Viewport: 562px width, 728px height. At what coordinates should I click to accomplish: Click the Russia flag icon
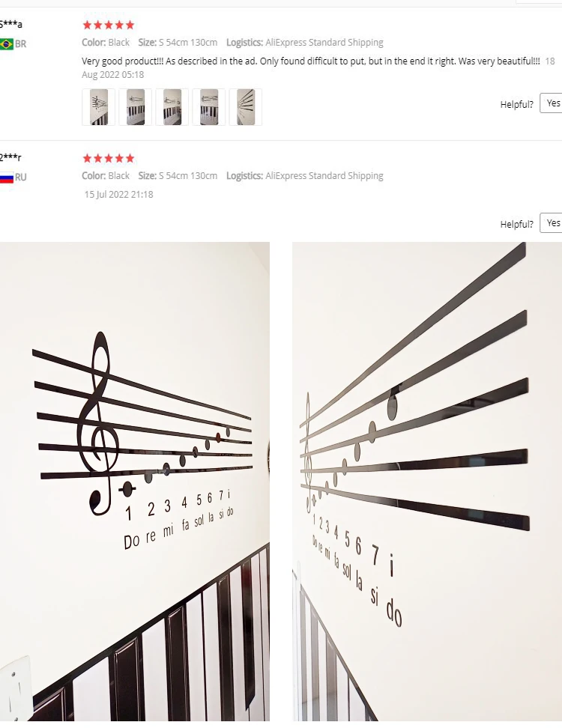click(x=7, y=178)
